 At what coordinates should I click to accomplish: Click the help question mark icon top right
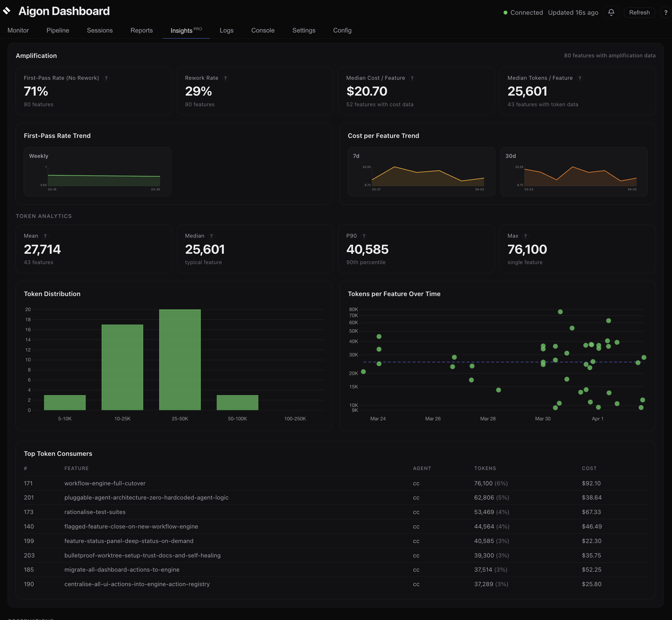pos(666,12)
